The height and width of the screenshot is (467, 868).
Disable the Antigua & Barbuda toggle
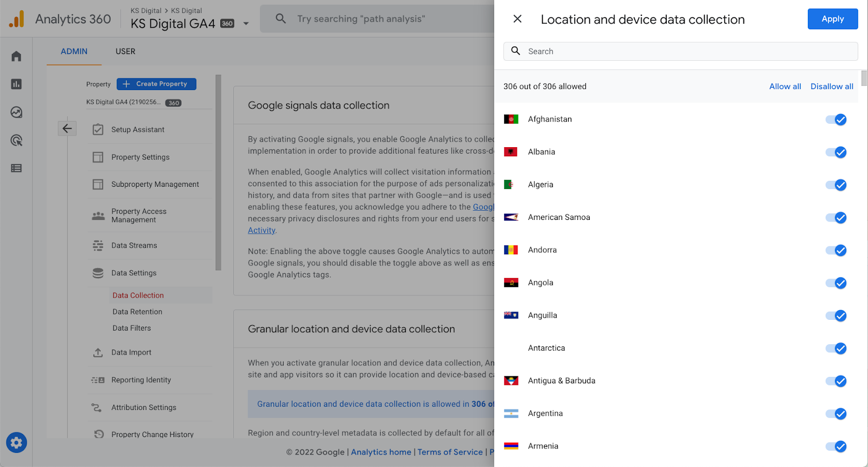[x=836, y=381]
